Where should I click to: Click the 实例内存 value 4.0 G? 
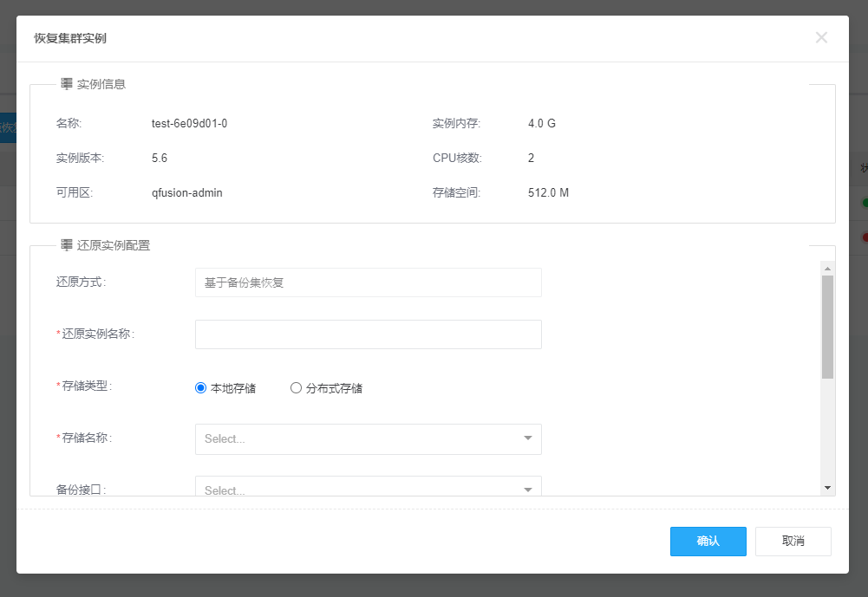coord(541,123)
